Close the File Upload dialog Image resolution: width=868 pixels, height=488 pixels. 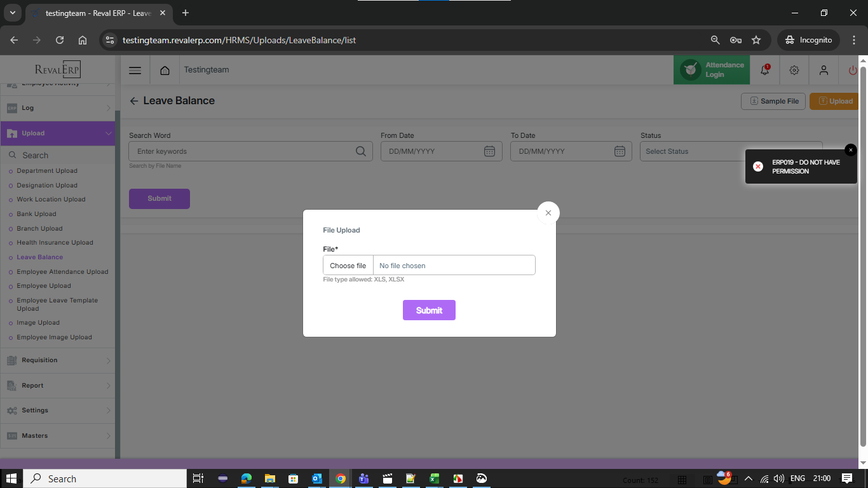click(x=548, y=213)
